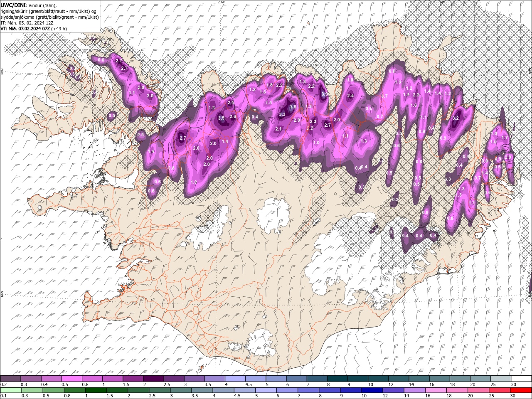Pick the top-row legend swatch between 0.2 and 0.3
This screenshot has width=532, height=399.
[x=10, y=379]
